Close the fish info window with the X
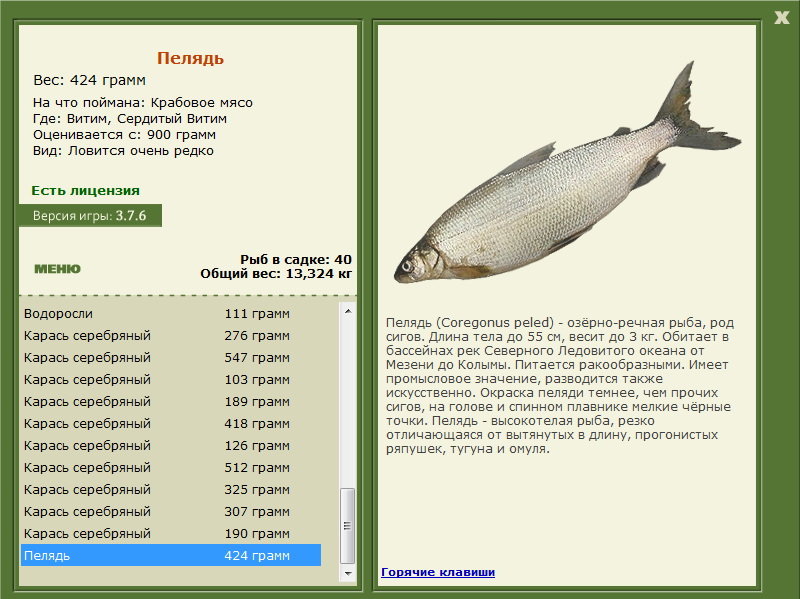Viewport: 800px width, 599px height. click(x=782, y=18)
